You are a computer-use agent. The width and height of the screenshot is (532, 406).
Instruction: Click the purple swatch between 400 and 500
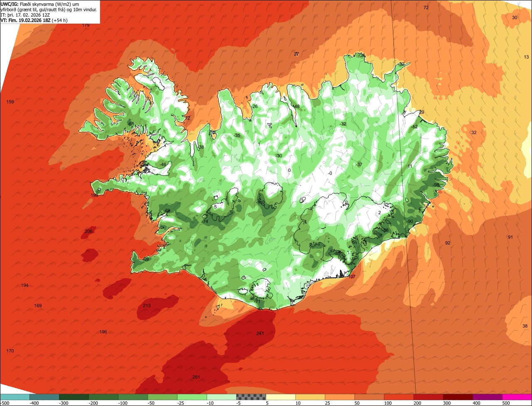click(487, 397)
